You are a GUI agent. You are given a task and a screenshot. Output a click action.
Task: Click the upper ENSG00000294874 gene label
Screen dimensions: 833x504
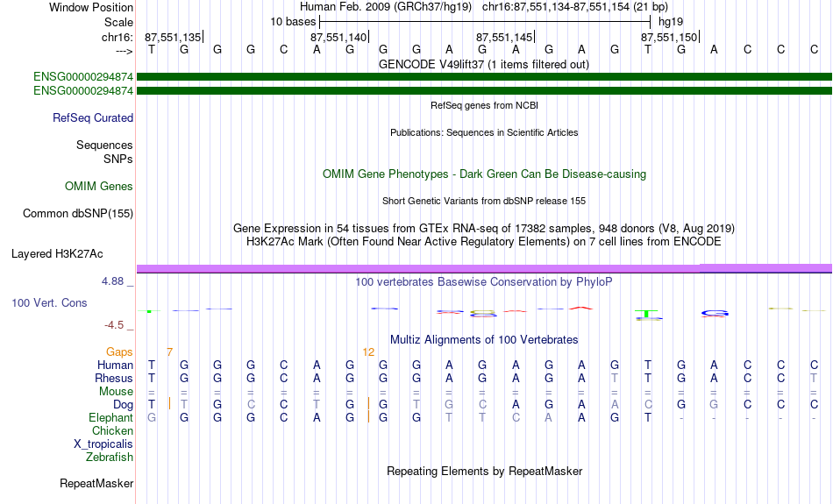tap(83, 76)
